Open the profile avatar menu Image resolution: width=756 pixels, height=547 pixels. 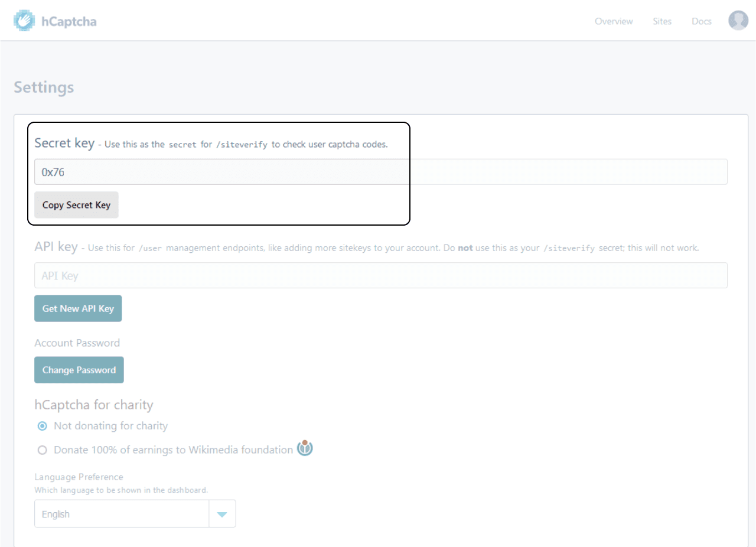coord(738,20)
